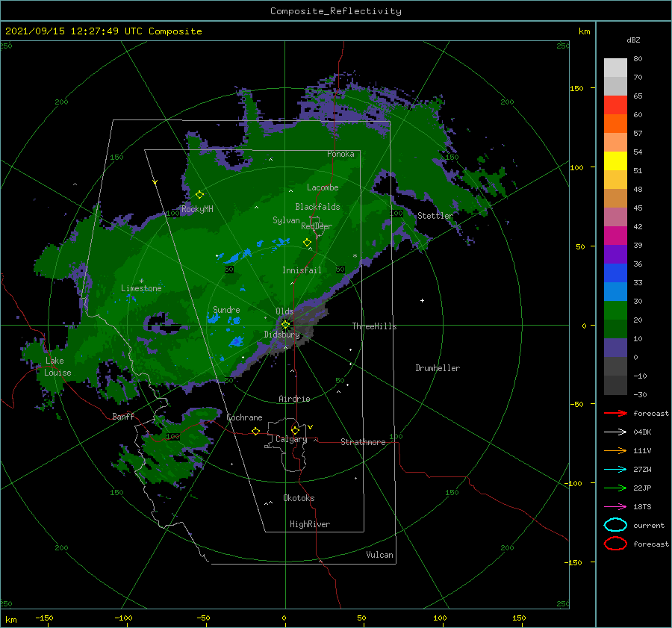Click the Cochrane label
Screen dimensions: 672x628
click(244, 417)
